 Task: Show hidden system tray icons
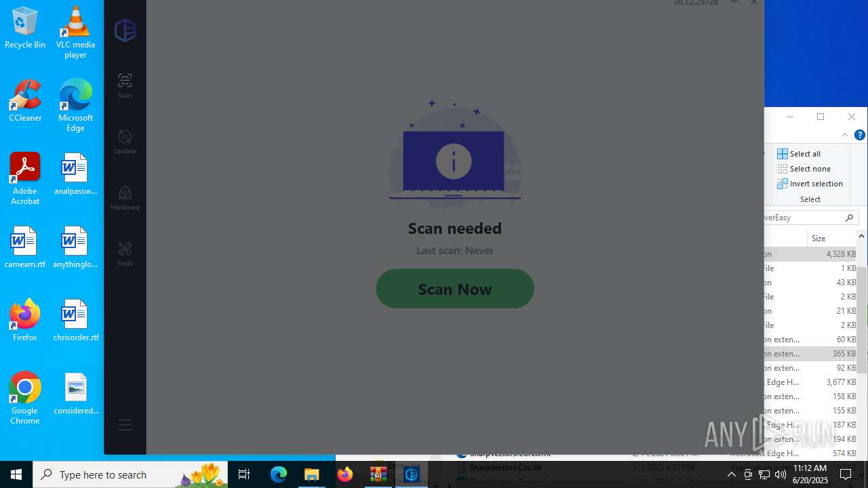coord(732,474)
